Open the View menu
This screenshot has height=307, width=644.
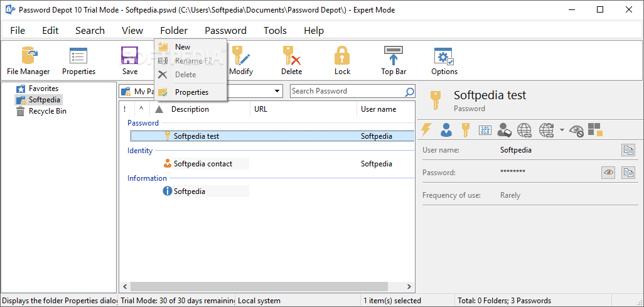click(x=132, y=30)
